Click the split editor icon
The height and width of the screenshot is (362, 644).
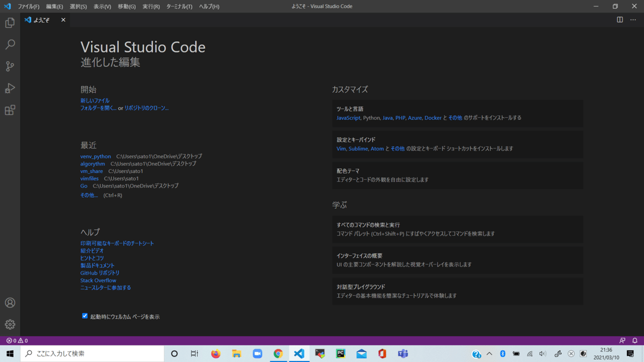(x=620, y=20)
